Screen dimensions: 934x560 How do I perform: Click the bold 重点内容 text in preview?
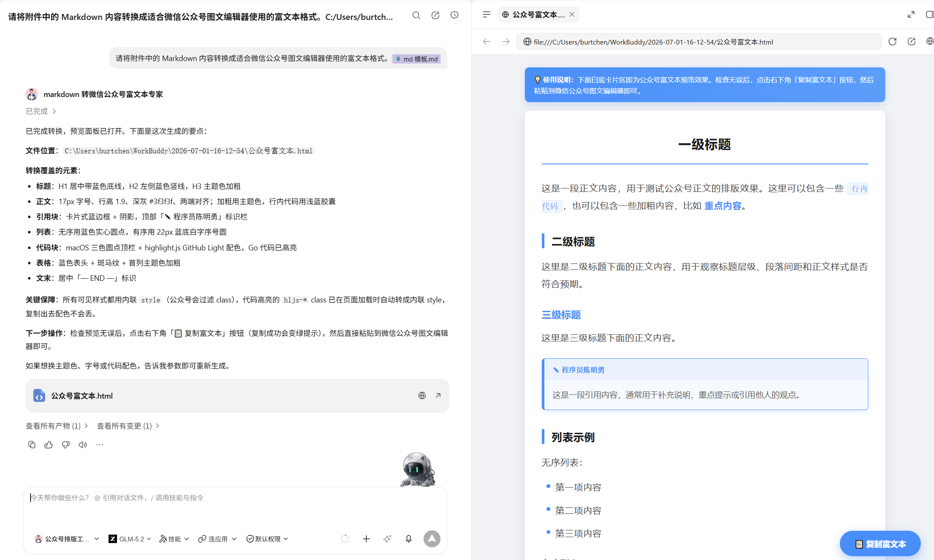point(723,206)
